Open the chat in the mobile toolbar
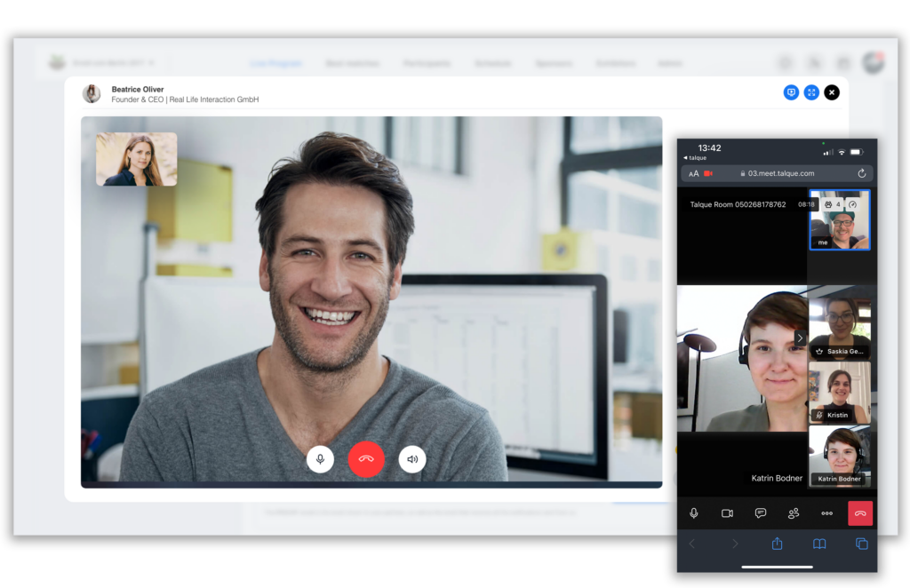 (x=761, y=513)
